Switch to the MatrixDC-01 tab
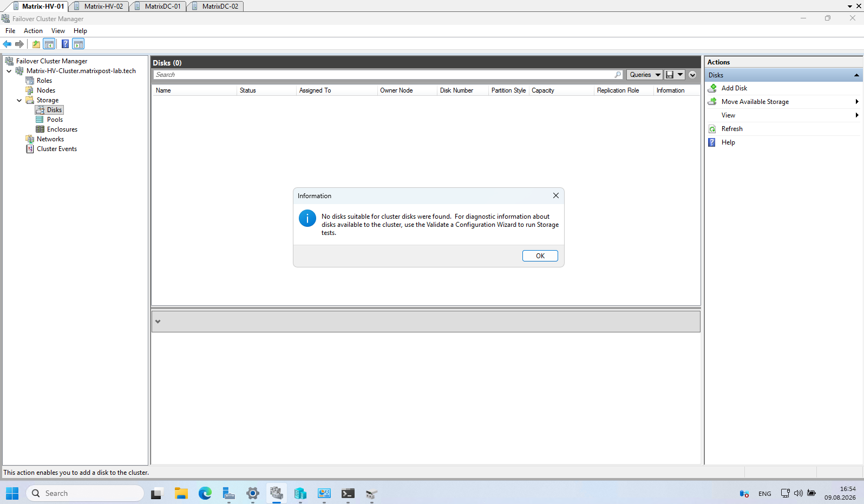 point(158,6)
